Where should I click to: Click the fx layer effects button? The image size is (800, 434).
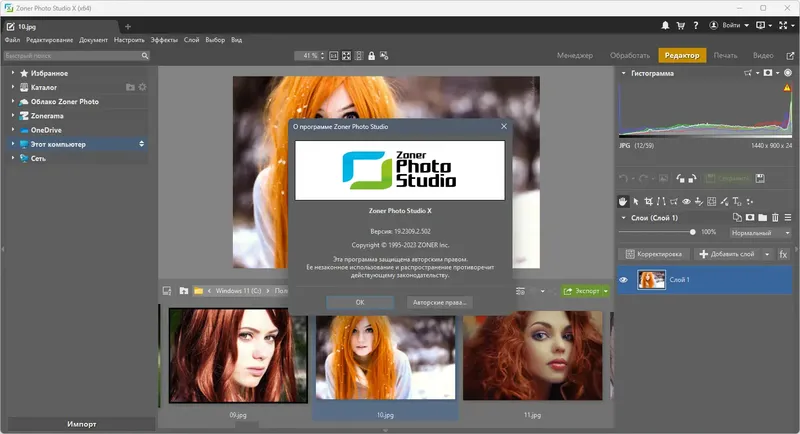click(784, 254)
